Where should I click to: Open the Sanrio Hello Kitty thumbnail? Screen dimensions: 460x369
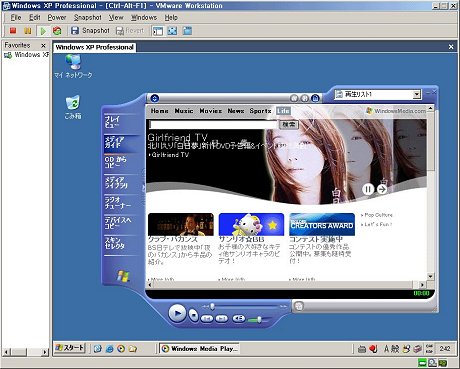click(x=251, y=224)
